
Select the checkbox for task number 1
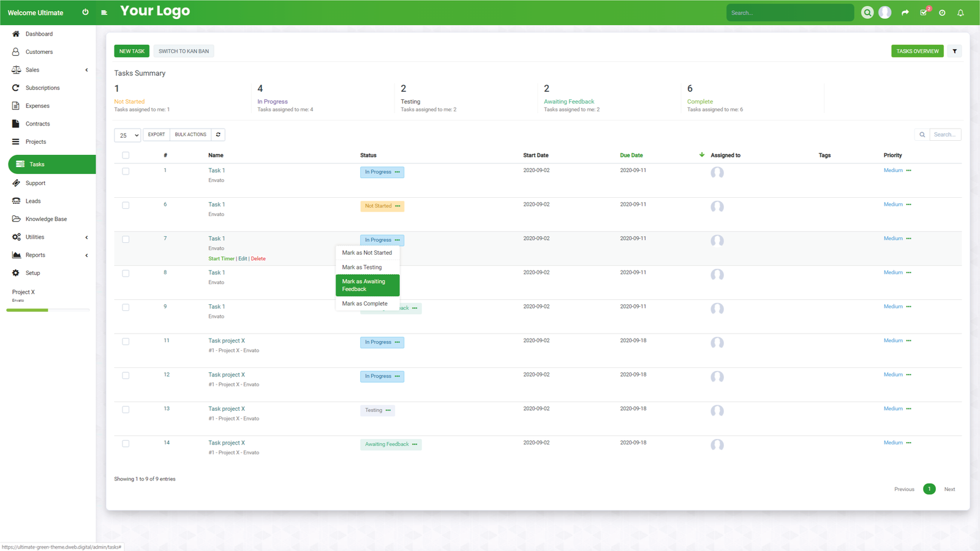(126, 171)
